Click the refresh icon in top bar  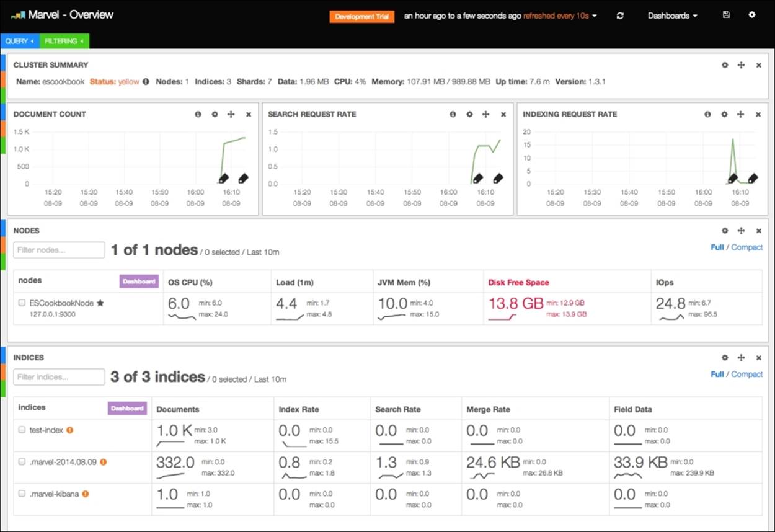click(x=620, y=16)
